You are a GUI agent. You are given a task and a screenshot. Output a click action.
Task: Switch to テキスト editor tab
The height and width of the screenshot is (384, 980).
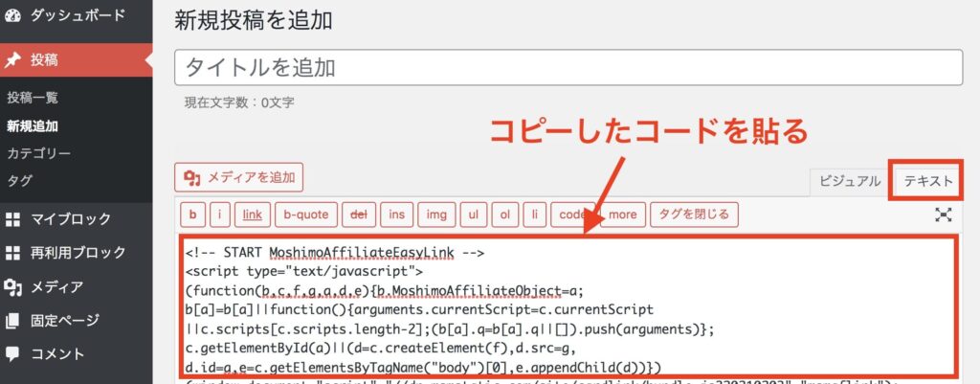pos(928,181)
